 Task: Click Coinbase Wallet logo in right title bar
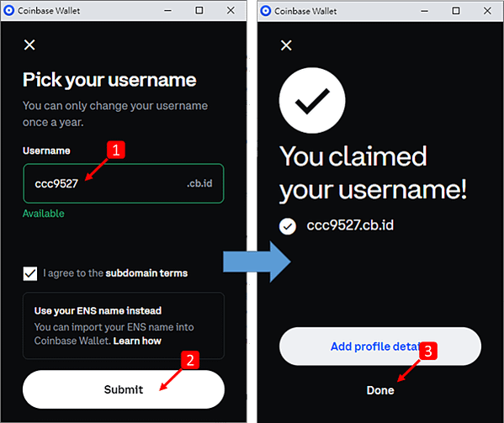(x=266, y=11)
